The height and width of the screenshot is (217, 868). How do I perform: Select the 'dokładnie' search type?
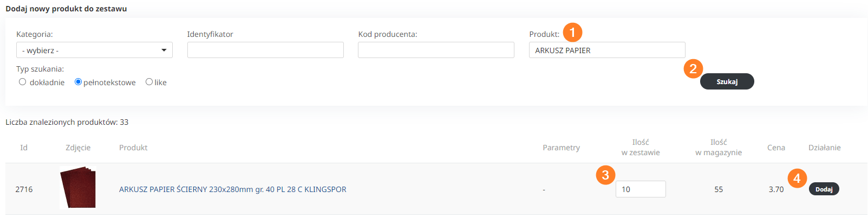[23, 82]
